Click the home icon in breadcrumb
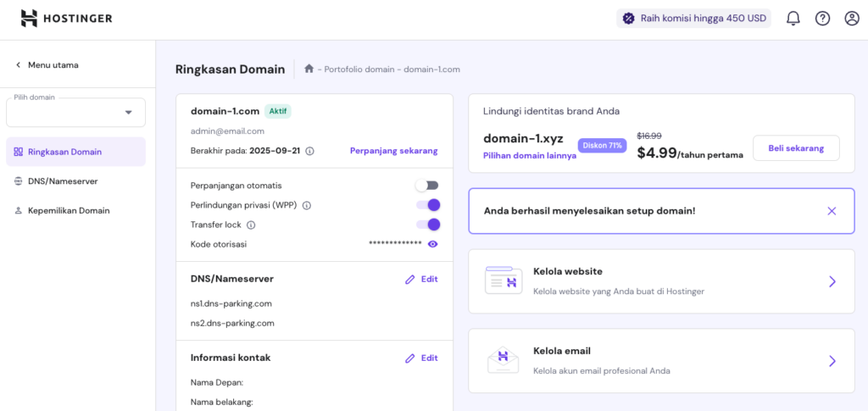The height and width of the screenshot is (411, 868). (x=309, y=69)
